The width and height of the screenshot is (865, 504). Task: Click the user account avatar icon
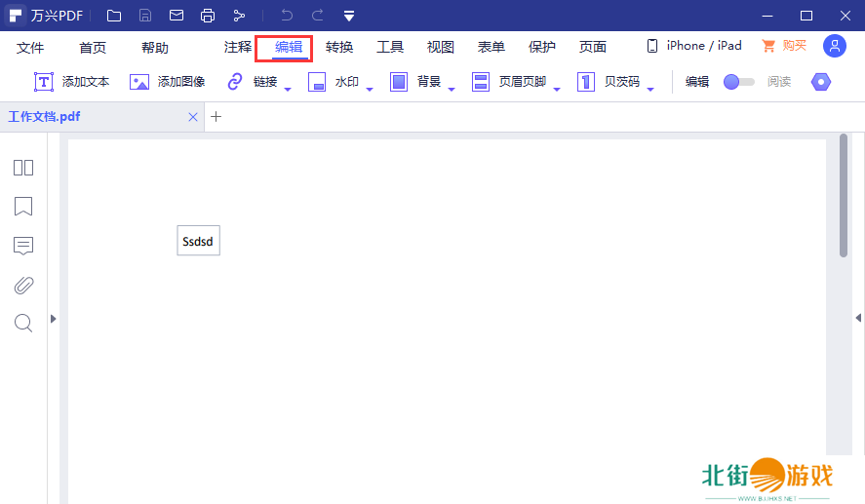tap(834, 46)
